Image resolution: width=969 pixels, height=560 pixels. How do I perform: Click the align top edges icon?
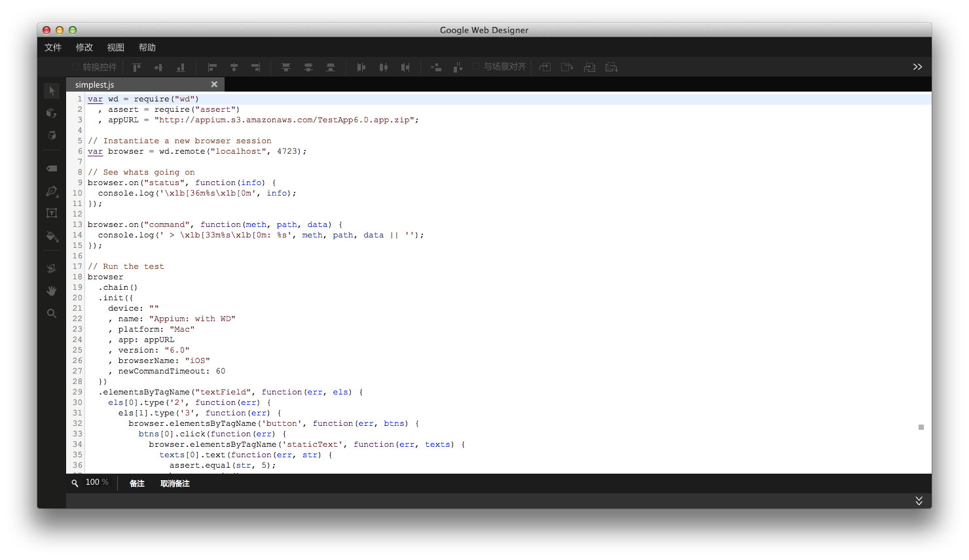[x=137, y=67]
